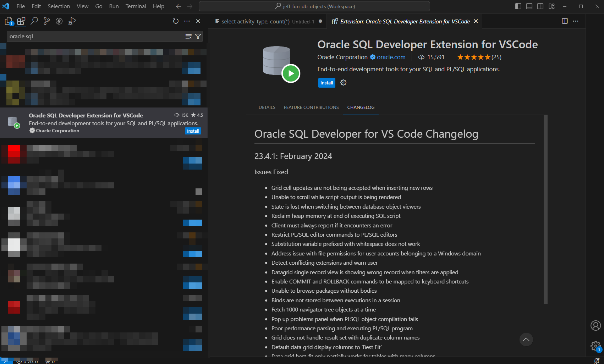Open the Run menu
This screenshot has width=604, height=364.
coord(114,6)
